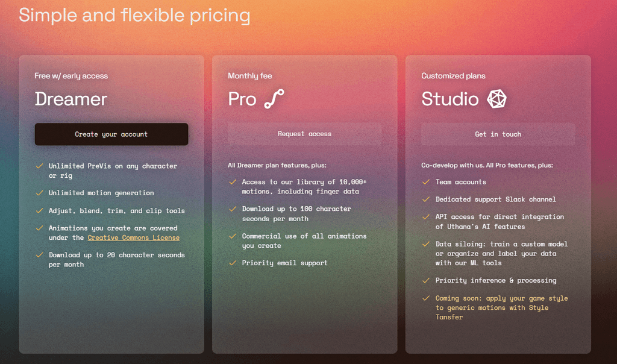This screenshot has width=617, height=364.
Task: Click checkmark next to Priority inference & processing
Action: [426, 280]
